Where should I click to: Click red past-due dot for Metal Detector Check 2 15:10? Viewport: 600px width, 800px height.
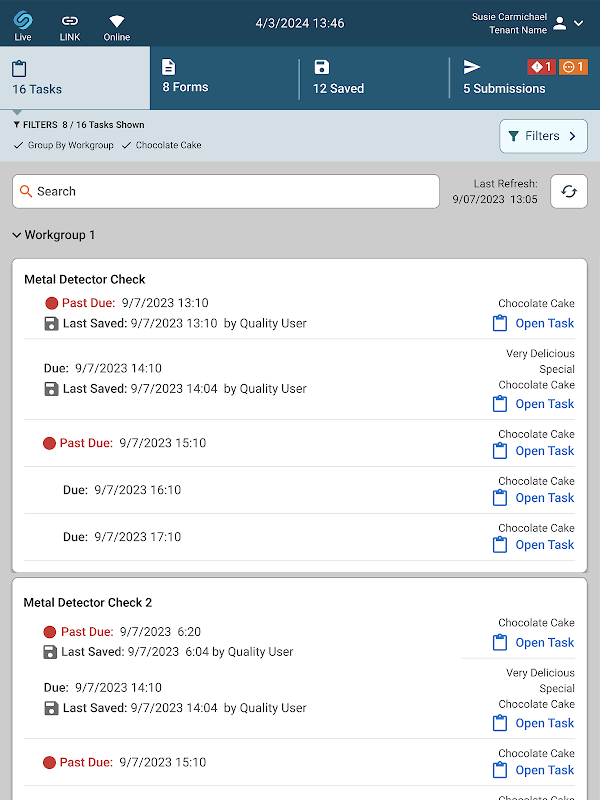[49, 763]
